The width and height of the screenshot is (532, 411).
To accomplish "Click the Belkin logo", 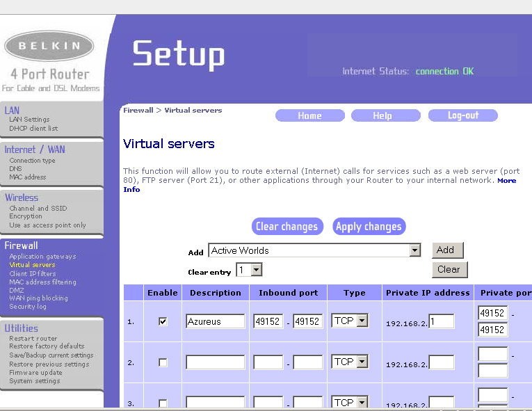I will (49, 47).
